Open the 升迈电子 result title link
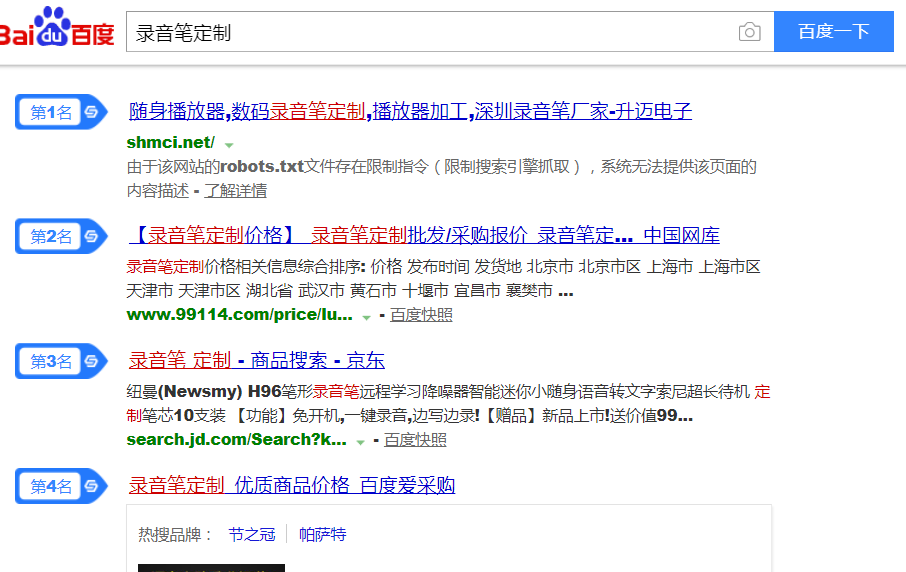Image resolution: width=906 pixels, height=572 pixels. (410, 111)
